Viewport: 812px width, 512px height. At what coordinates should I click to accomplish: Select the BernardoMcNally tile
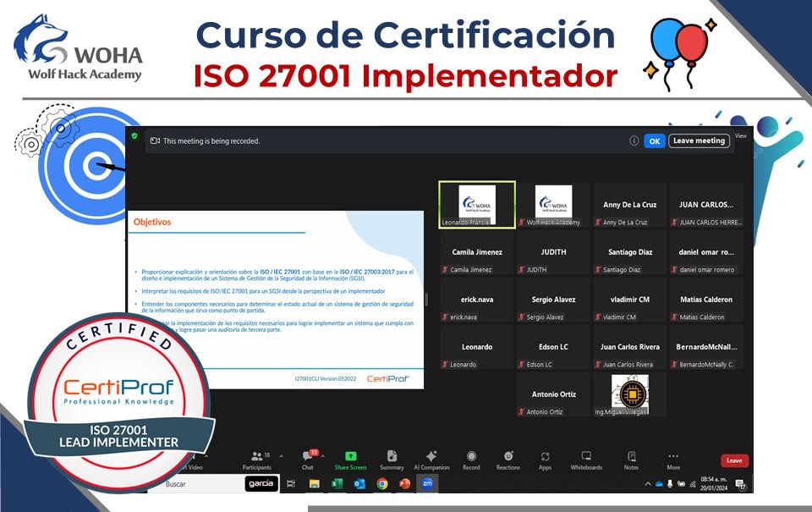coord(705,348)
